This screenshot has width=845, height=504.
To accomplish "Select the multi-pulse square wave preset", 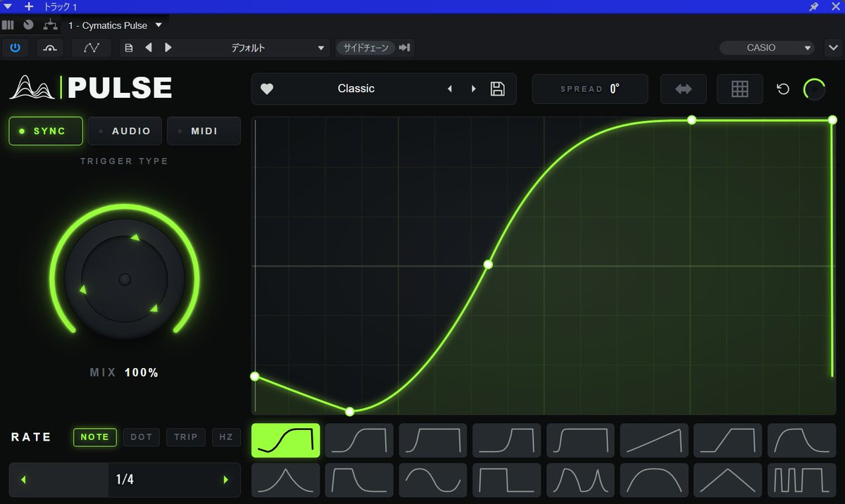I will click(x=802, y=480).
